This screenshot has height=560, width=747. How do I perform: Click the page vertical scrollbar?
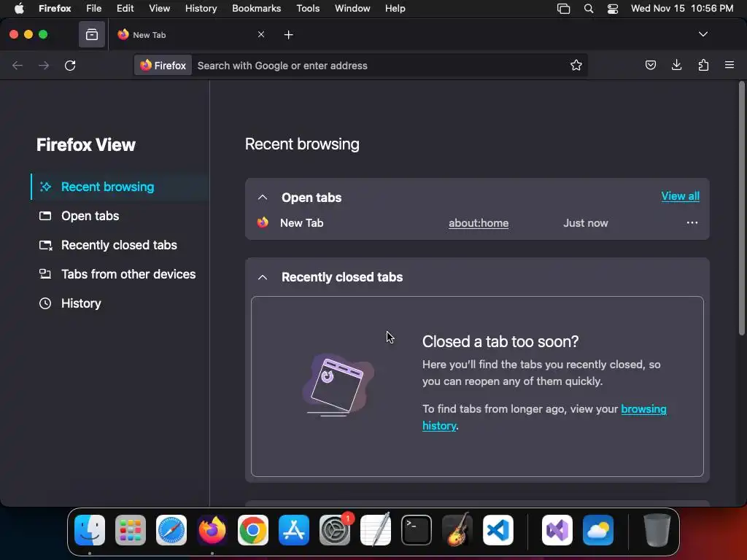(x=742, y=209)
